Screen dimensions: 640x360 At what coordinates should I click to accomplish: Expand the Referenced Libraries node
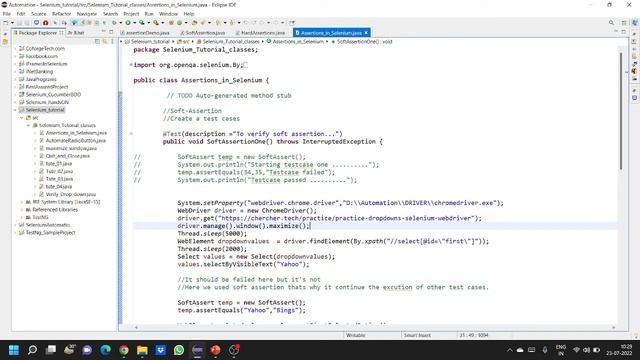tap(22, 210)
